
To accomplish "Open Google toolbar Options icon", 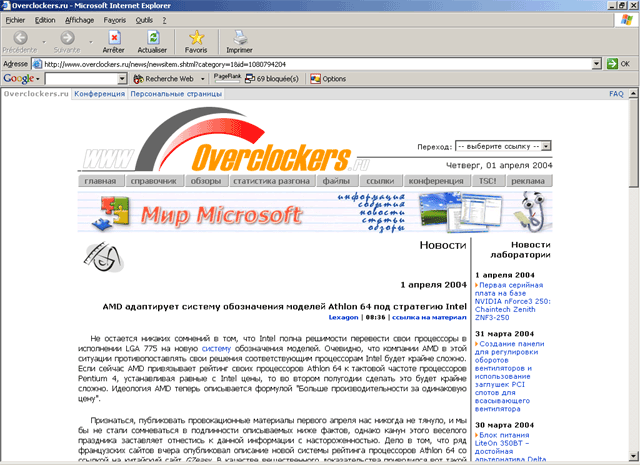I will pyautogui.click(x=315, y=79).
